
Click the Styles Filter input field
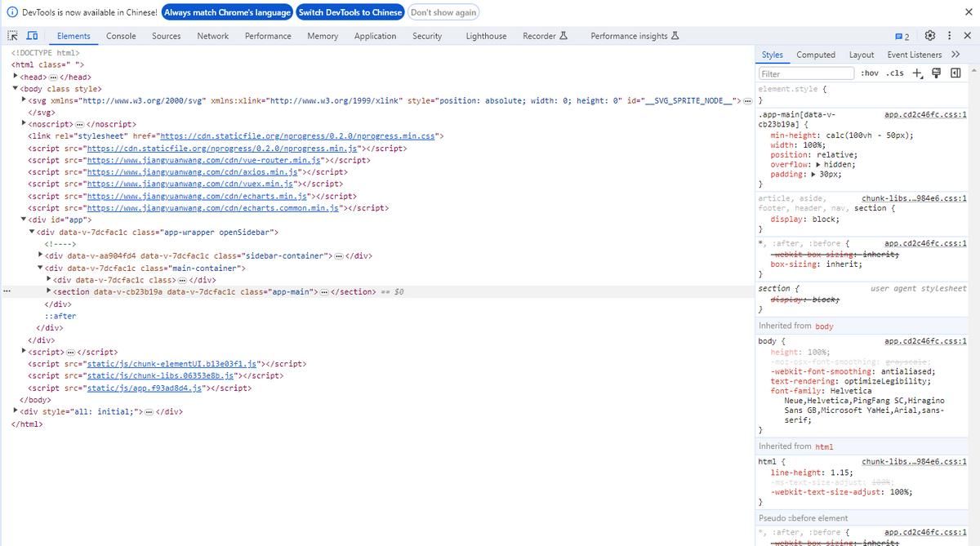click(x=804, y=73)
